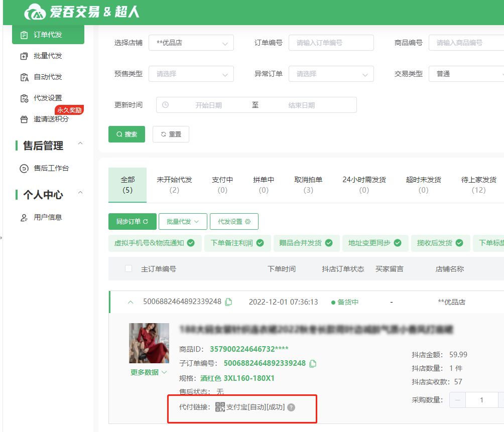Open 自动代发 sidebar item

tap(48, 77)
